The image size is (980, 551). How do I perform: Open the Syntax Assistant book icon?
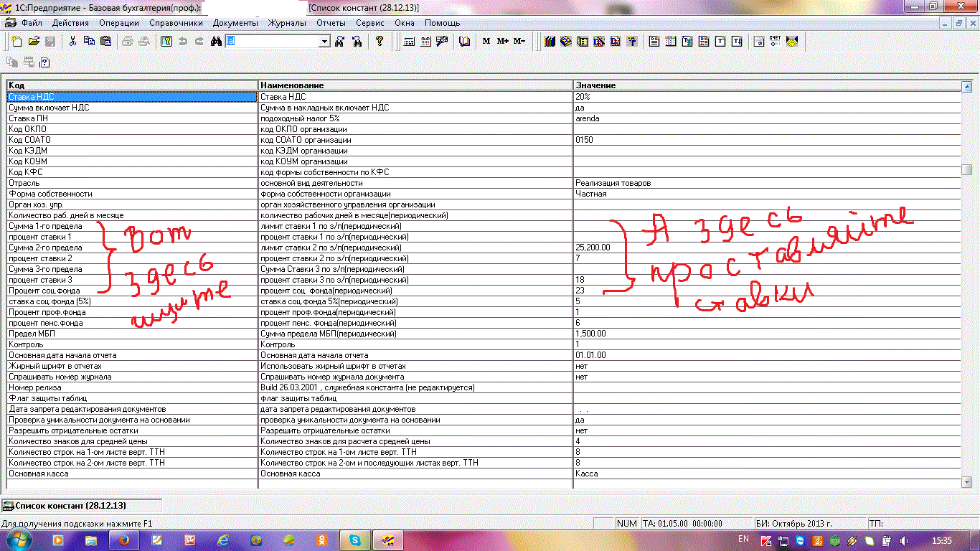tap(465, 41)
